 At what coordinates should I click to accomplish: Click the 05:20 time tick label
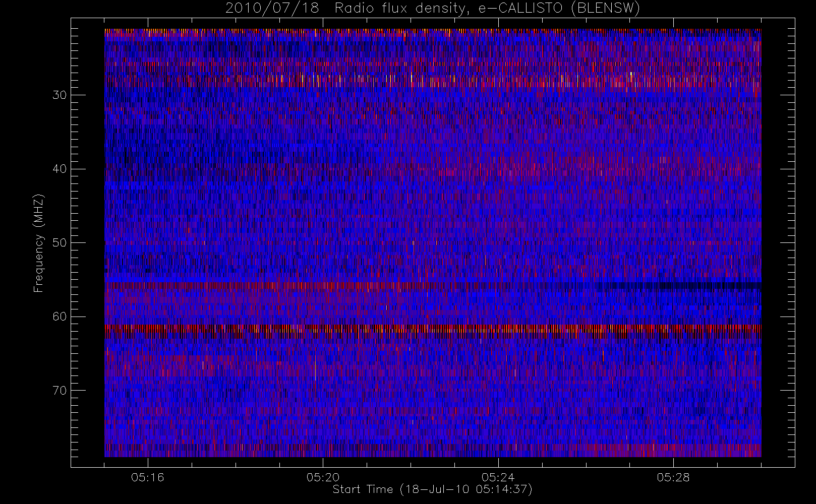pos(323,477)
